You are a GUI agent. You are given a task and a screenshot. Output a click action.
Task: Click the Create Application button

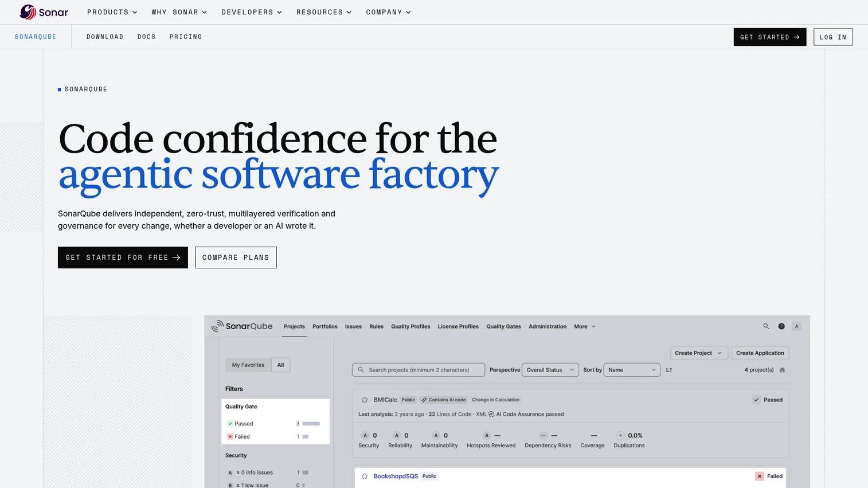coord(760,353)
